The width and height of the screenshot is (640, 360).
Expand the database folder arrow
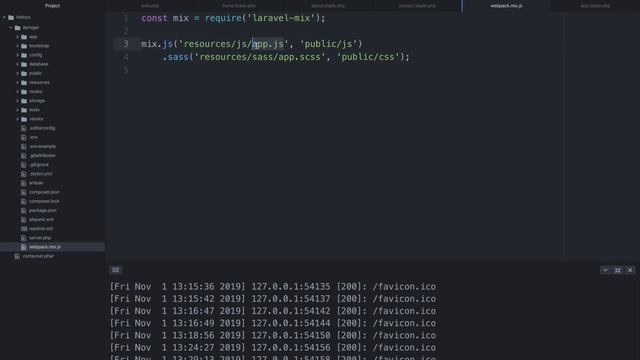pyautogui.click(x=18, y=64)
